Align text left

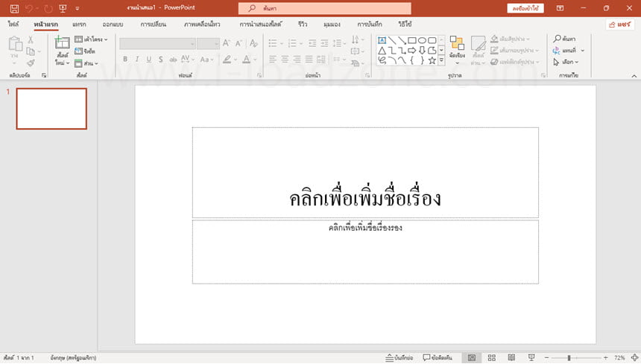[x=273, y=60]
